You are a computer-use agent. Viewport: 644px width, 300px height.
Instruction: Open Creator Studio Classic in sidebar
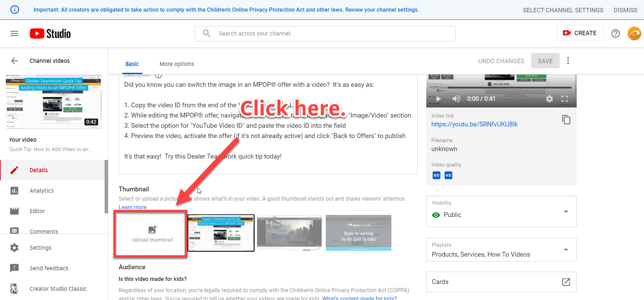click(x=54, y=289)
